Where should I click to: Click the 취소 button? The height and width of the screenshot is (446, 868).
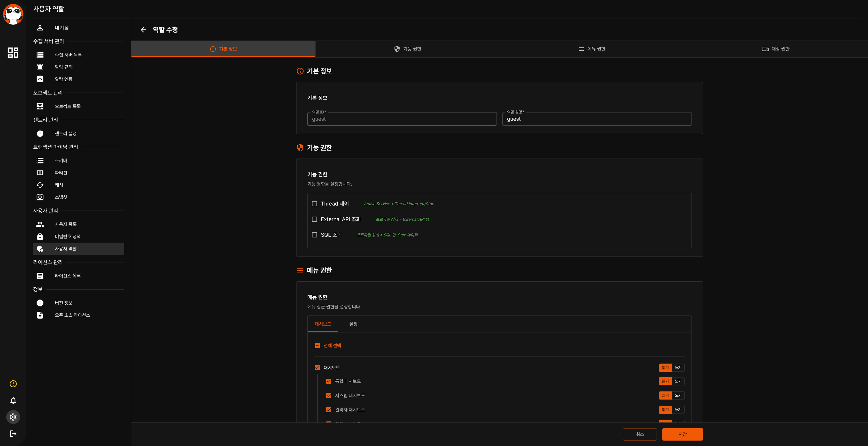click(640, 434)
